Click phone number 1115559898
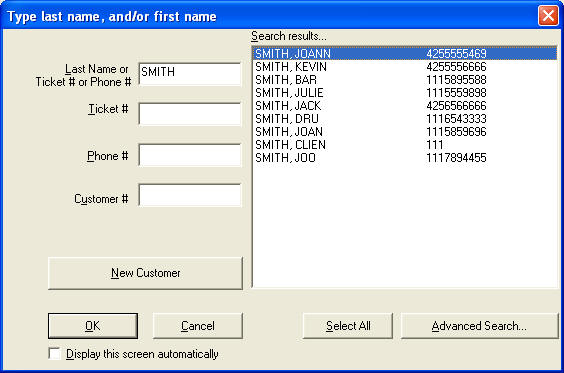Image resolution: width=564 pixels, height=373 pixels. point(456,92)
